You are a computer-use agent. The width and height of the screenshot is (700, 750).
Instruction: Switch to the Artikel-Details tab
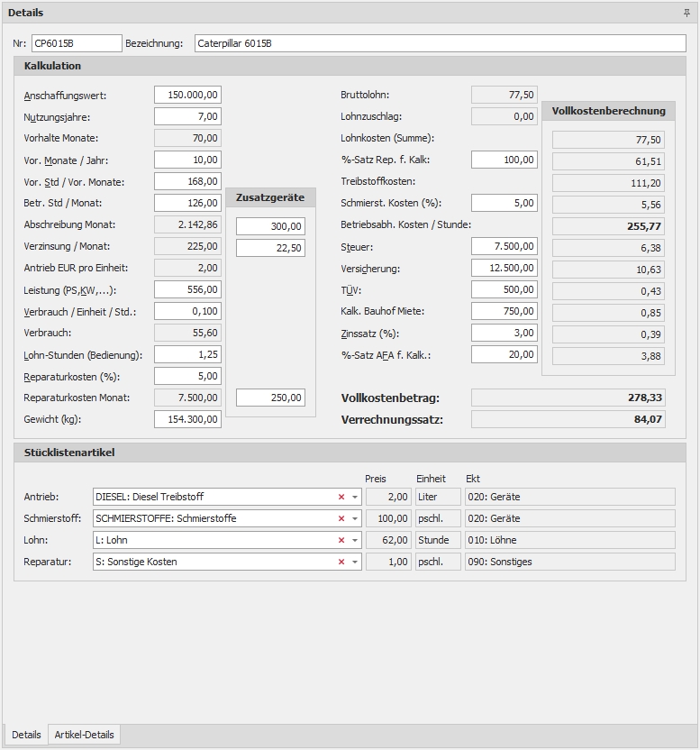pyautogui.click(x=84, y=735)
